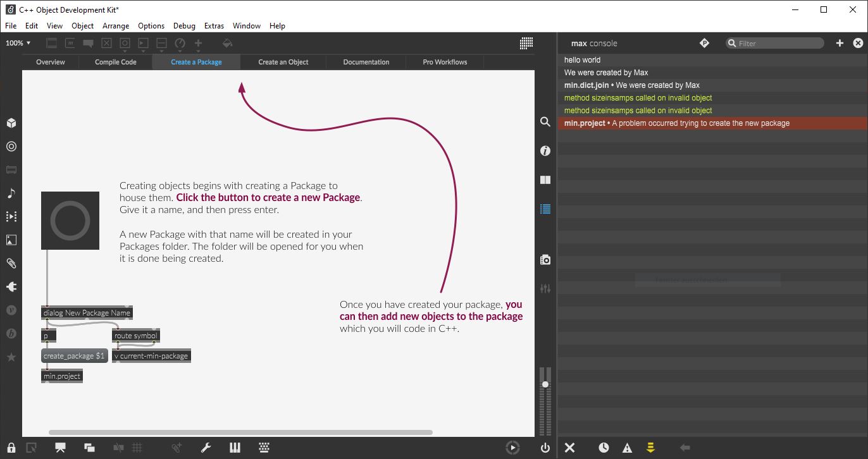Close the console sidebar with circled X
Image resolution: width=868 pixels, height=459 pixels.
pos(858,43)
